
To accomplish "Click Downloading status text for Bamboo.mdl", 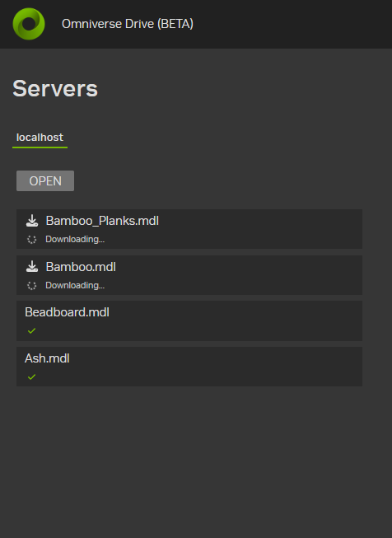I will point(75,285).
